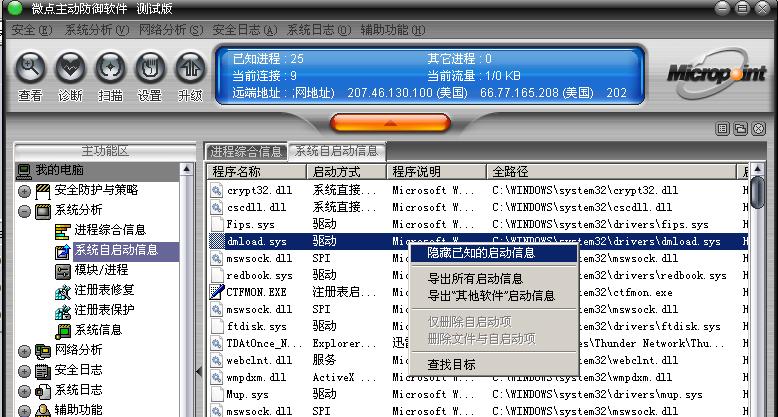Collapse the left sidebar with the small arrow
The image size is (778, 417).
click(199, 371)
